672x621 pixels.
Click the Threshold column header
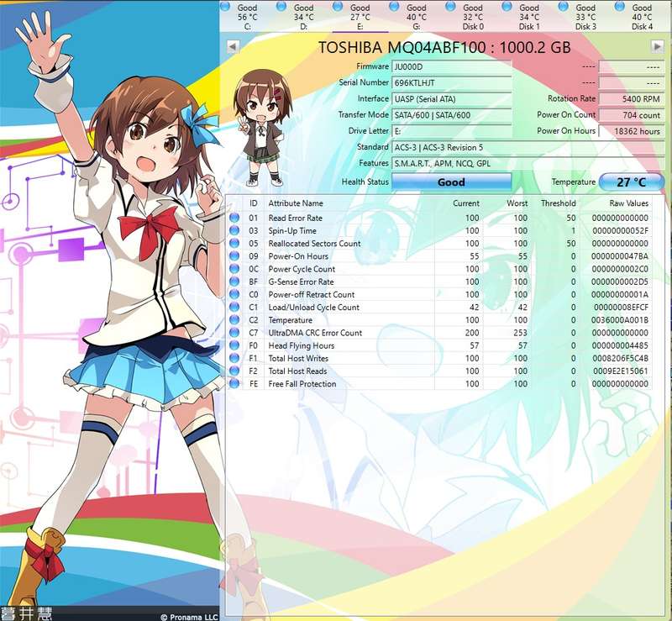pyautogui.click(x=558, y=203)
